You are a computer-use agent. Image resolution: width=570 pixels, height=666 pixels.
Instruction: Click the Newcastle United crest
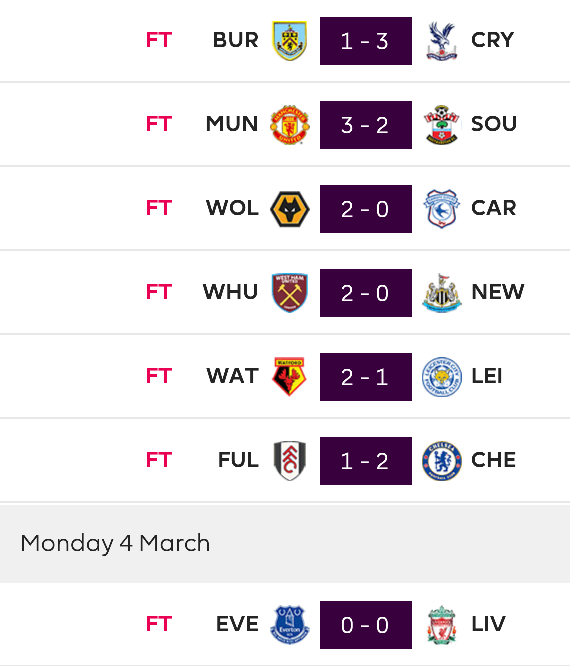(x=442, y=293)
